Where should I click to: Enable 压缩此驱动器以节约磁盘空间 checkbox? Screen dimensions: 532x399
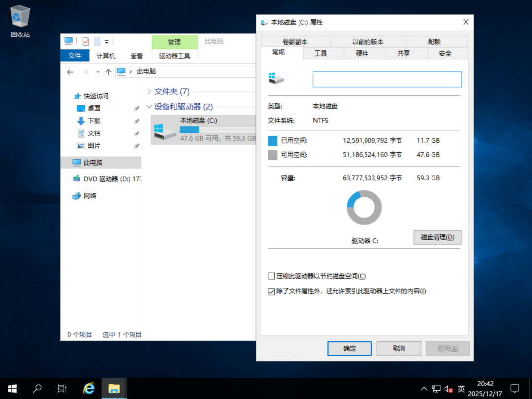tap(271, 276)
